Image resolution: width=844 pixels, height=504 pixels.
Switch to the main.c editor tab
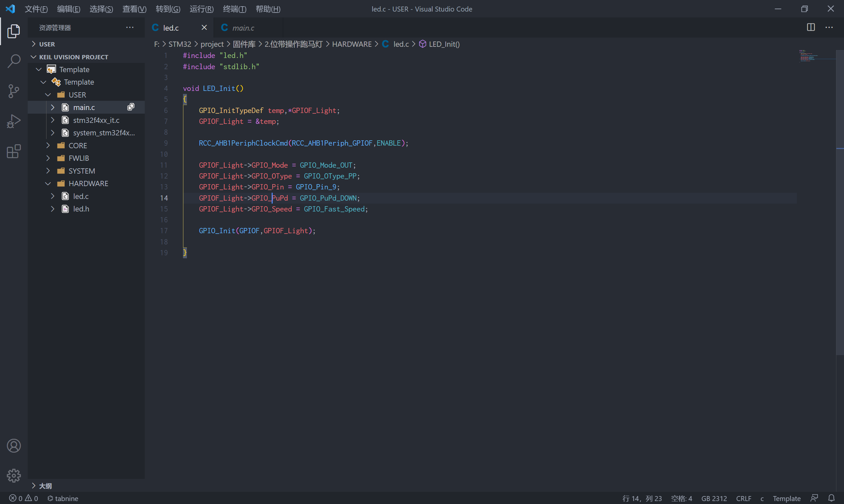[x=243, y=28]
